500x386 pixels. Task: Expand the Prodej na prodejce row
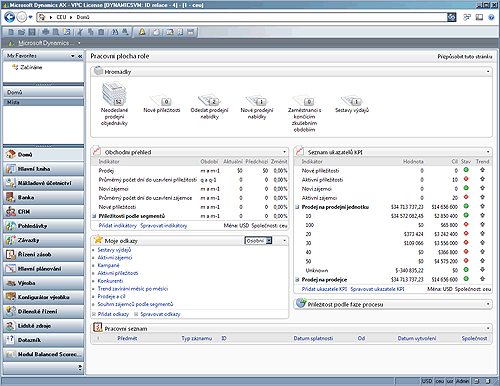click(297, 280)
